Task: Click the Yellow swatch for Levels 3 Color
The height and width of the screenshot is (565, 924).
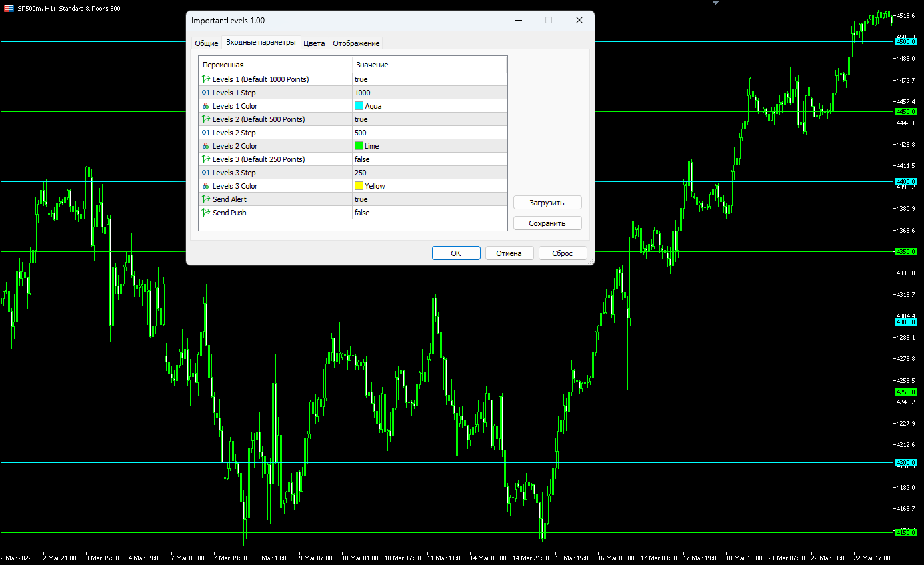Action: tap(358, 185)
